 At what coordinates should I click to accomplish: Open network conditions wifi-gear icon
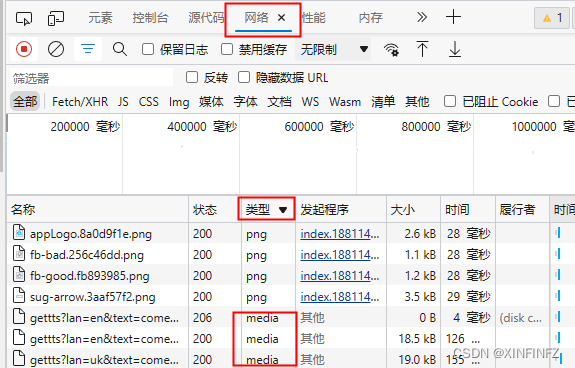click(391, 49)
